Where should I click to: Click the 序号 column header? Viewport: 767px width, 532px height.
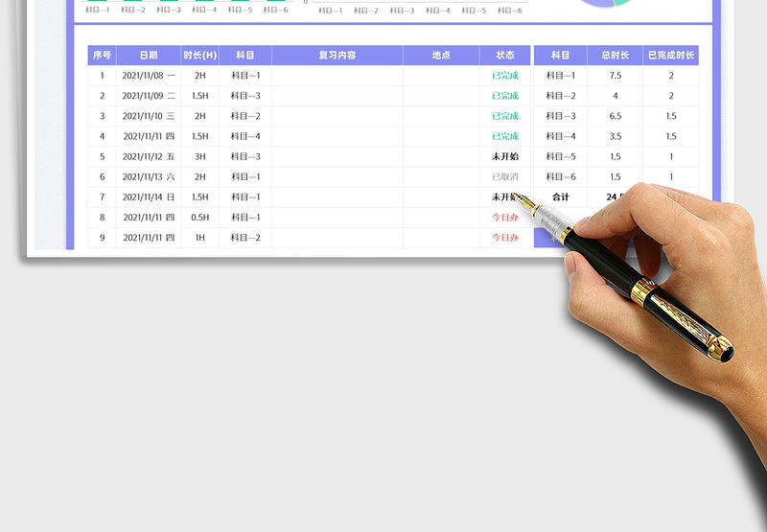coord(102,56)
